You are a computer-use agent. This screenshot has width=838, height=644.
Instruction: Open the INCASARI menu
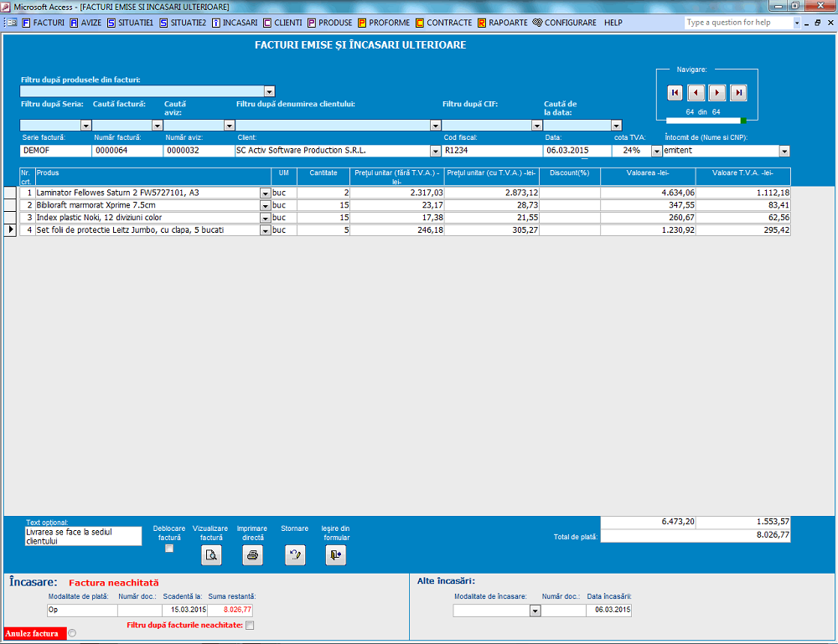tap(235, 23)
